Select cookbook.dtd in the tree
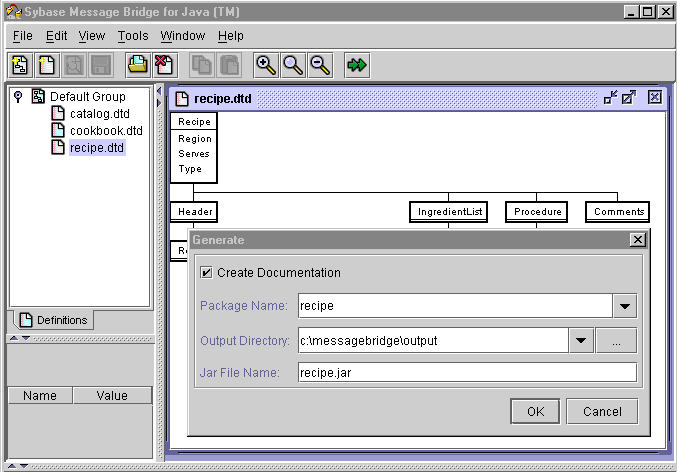The height and width of the screenshot is (472, 677). point(106,131)
